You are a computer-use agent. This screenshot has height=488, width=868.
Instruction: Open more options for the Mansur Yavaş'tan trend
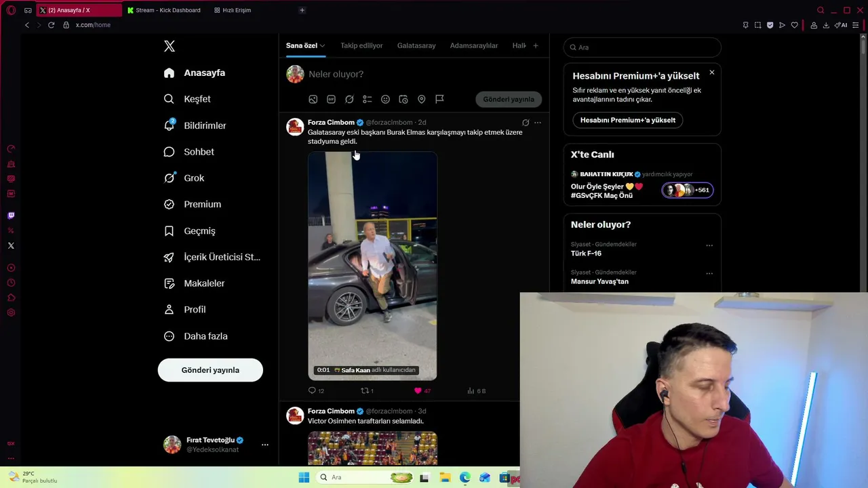709,274
